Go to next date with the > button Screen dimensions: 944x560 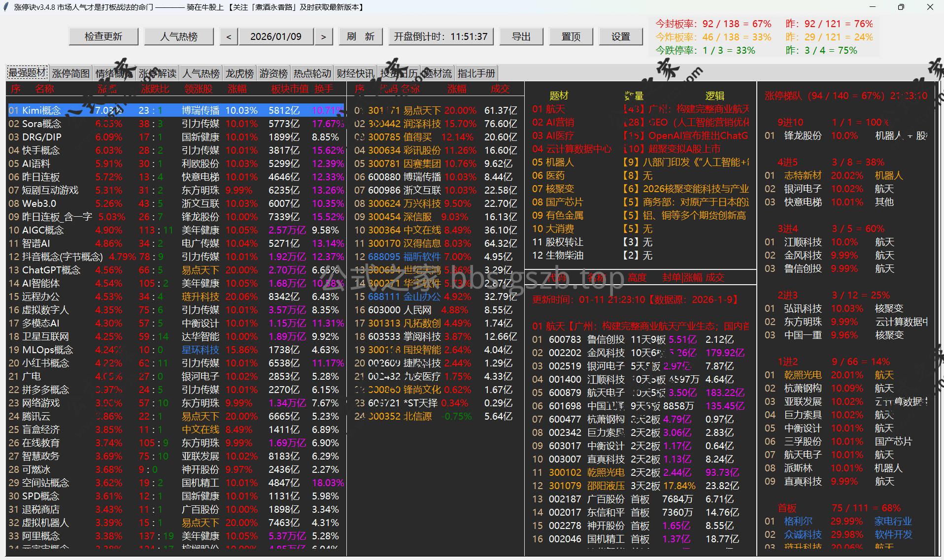(323, 36)
